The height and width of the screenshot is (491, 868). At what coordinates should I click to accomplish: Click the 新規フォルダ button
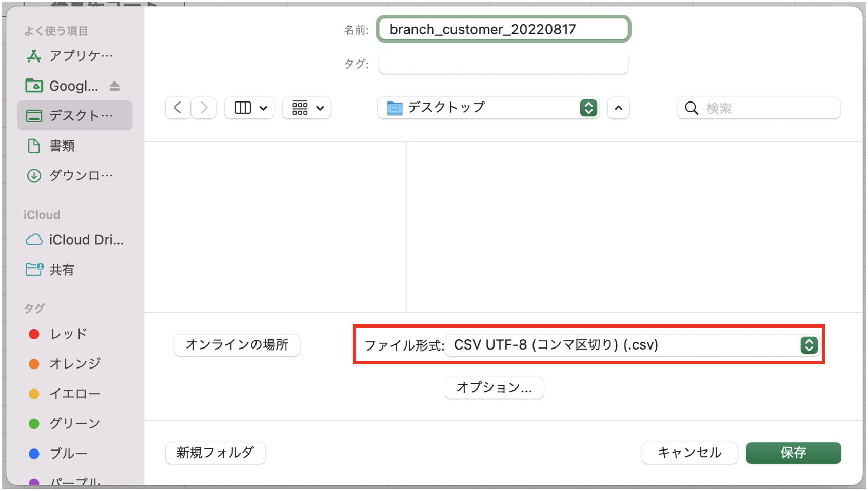(215, 453)
